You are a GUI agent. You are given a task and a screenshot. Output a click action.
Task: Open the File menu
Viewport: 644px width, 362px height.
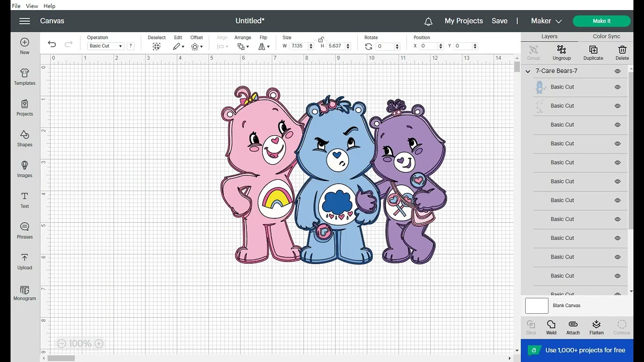16,6
